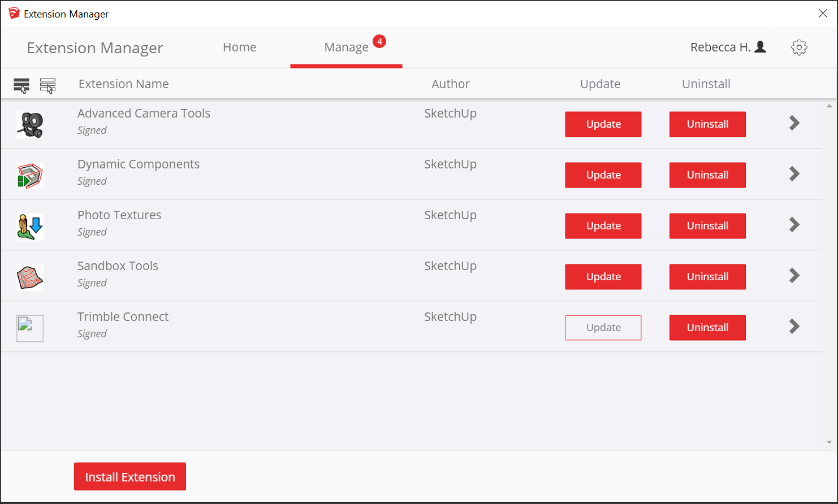The height and width of the screenshot is (504, 838).
Task: Click the Rebecca H. user profile icon
Action: point(761,47)
